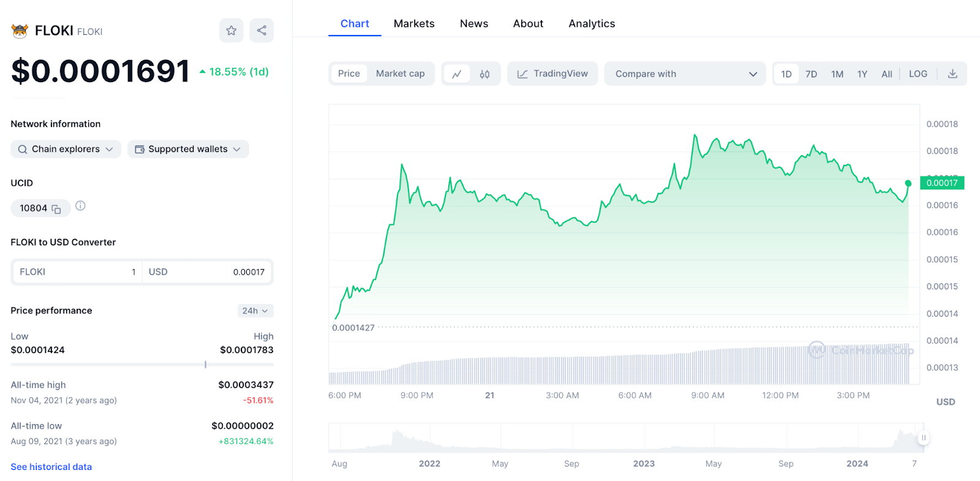Click the 18.55% (1d) change text
980x481 pixels.
click(x=235, y=72)
